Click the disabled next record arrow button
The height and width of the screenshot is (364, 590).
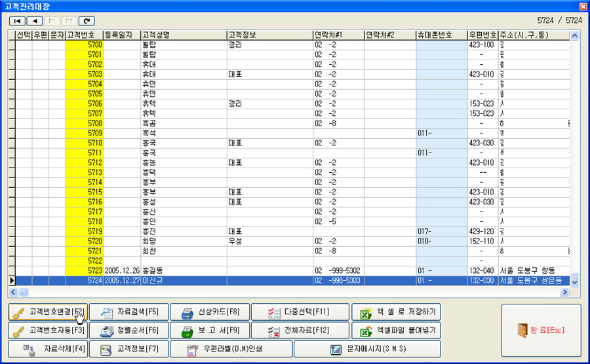[52, 21]
